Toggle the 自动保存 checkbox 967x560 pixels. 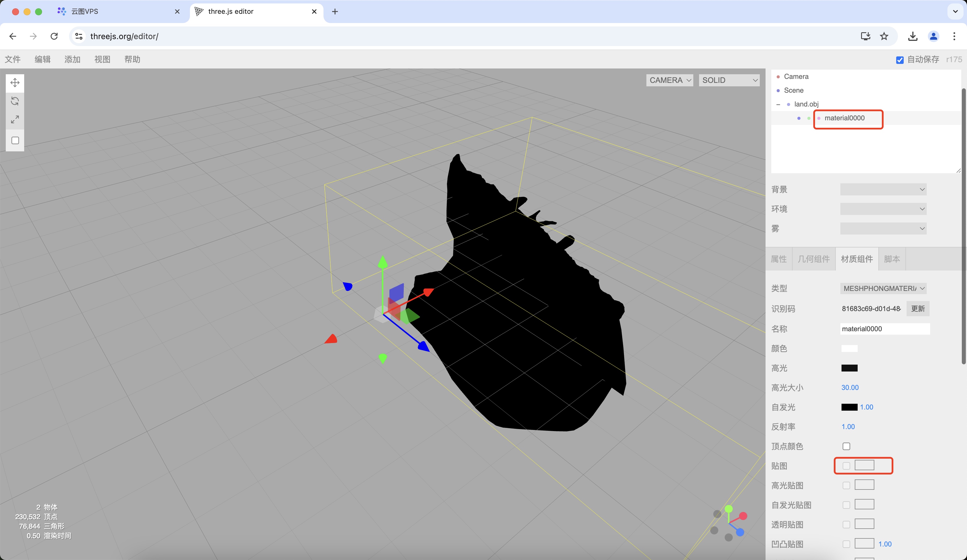[900, 60]
